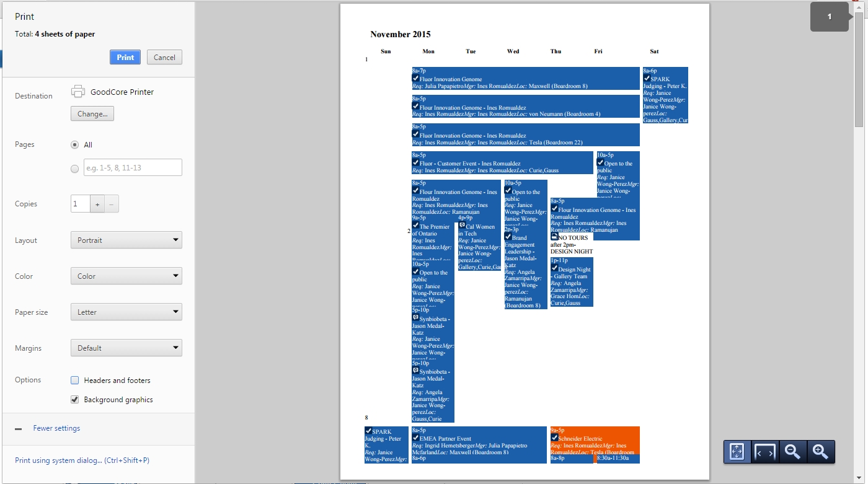
Task: Select the custom page range radio button
Action: tap(75, 169)
